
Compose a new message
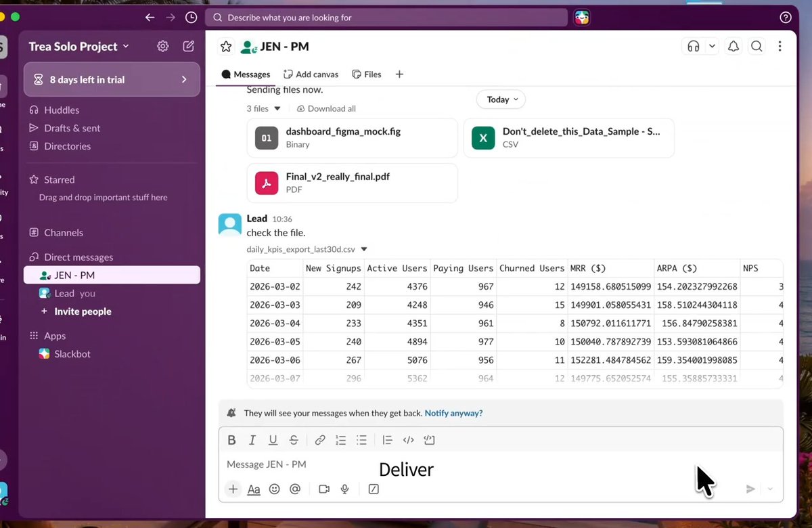189,46
